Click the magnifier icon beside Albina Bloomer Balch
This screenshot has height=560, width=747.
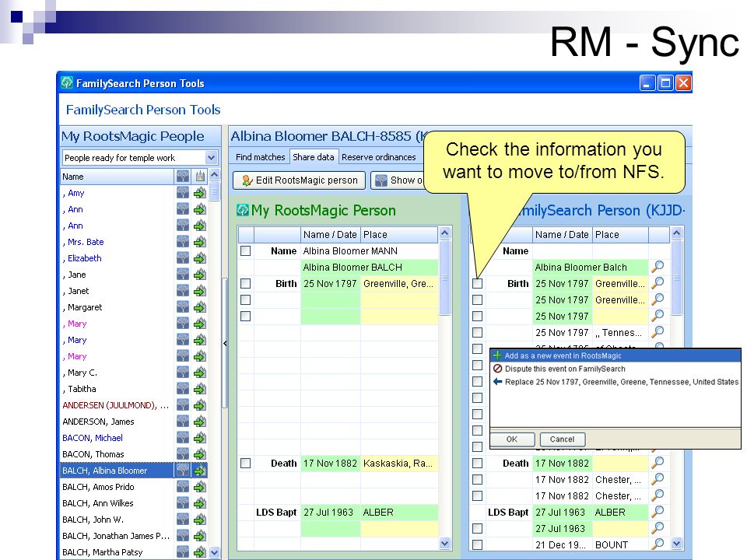point(658,267)
